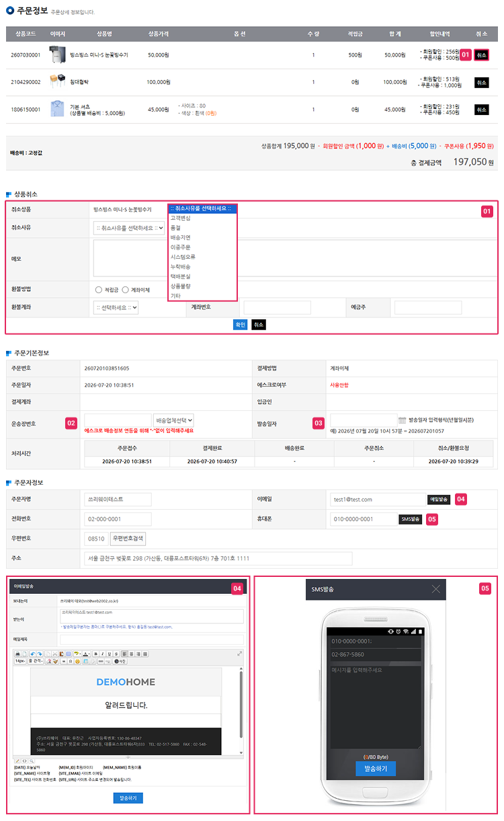Viewport: 504px width, 821px height.
Task: Click the 예금주 input field
Action: coord(428,307)
